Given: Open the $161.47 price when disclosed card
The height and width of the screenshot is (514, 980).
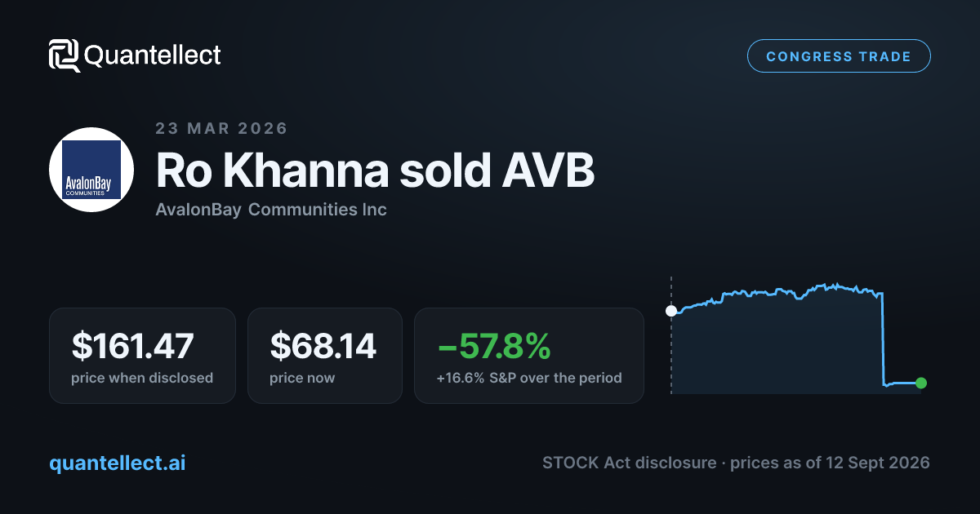Looking at the screenshot, I should coord(142,356).
